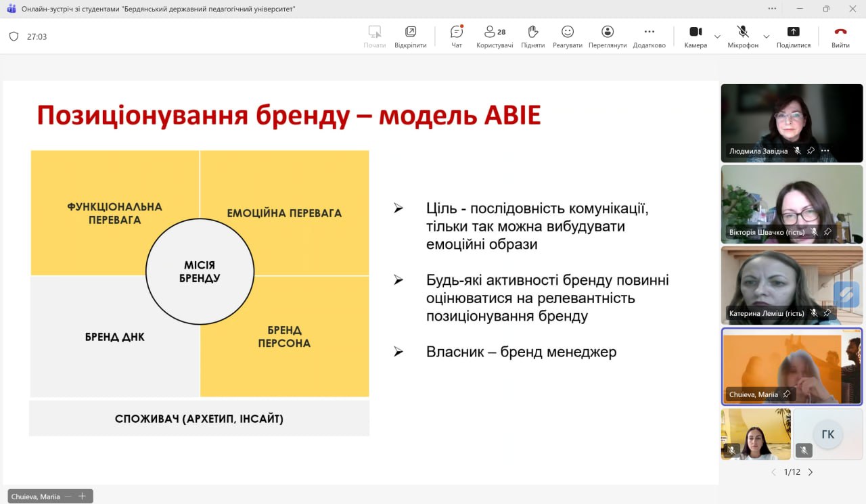
Task: Leave the meeting with Вийти
Action: 840,37
